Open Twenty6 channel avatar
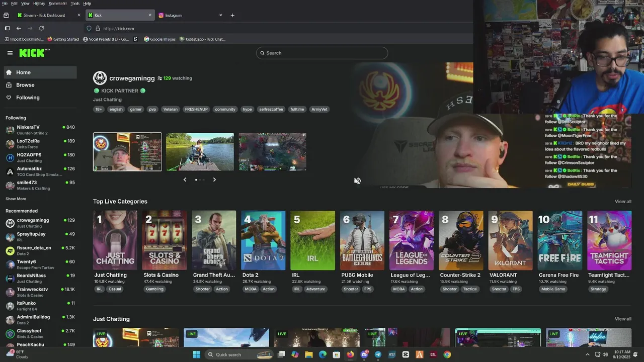Image resolution: width=644 pixels, height=362 pixels. pos(10,264)
